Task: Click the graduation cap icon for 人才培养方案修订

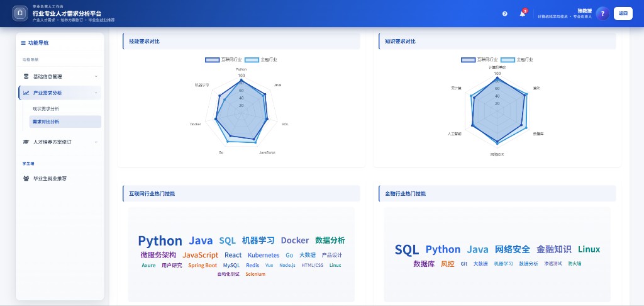Action: coord(26,142)
